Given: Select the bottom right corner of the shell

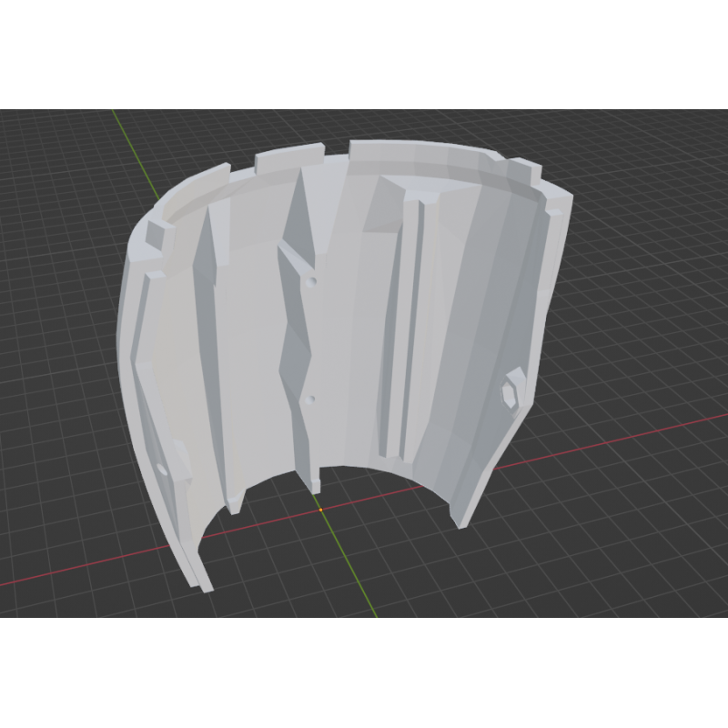Looking at the screenshot, I should point(462,519).
